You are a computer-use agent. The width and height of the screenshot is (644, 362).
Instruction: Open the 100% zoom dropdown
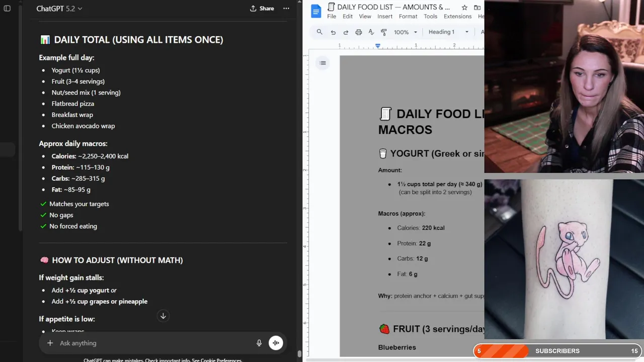point(406,32)
